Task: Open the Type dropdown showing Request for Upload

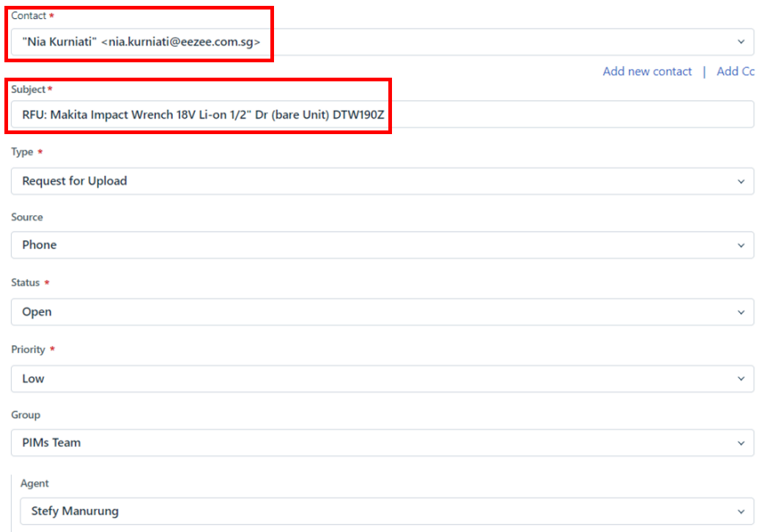Action: (x=382, y=181)
